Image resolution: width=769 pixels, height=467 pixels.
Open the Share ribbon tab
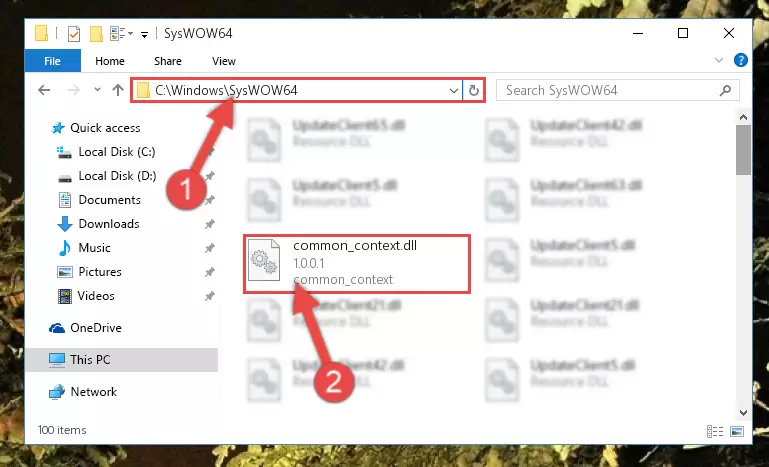(168, 61)
